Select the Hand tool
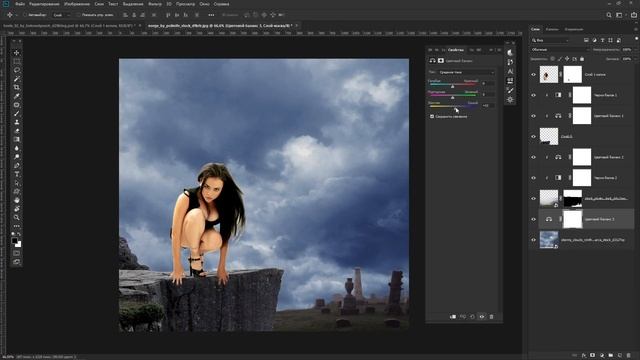Screen dimensions: 640x360 [17, 200]
